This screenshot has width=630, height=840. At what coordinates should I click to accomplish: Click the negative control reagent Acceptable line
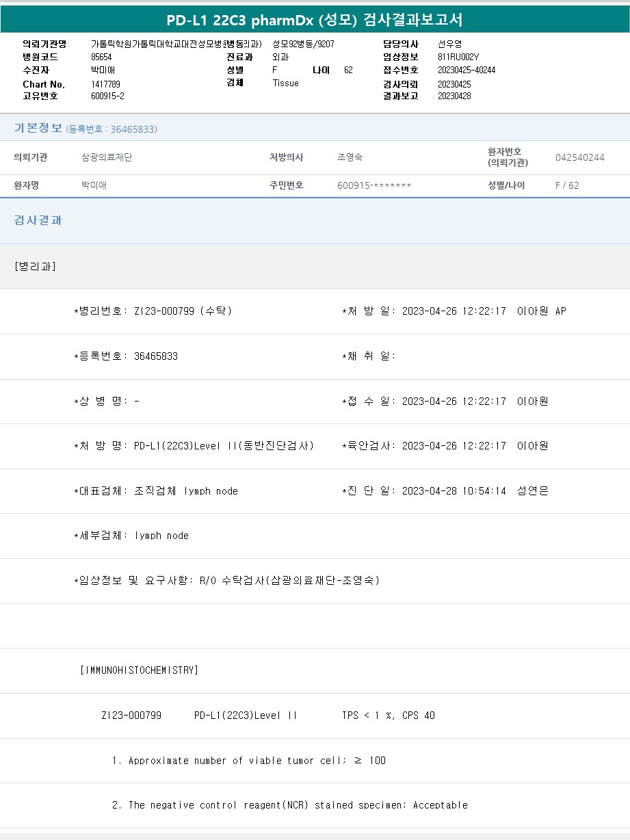click(x=290, y=805)
